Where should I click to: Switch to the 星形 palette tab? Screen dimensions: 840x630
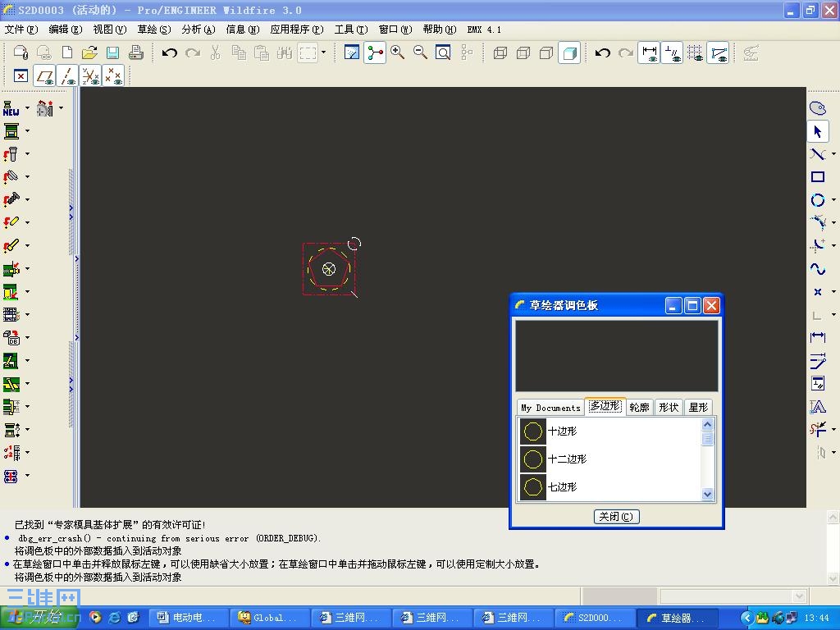pyautogui.click(x=699, y=408)
